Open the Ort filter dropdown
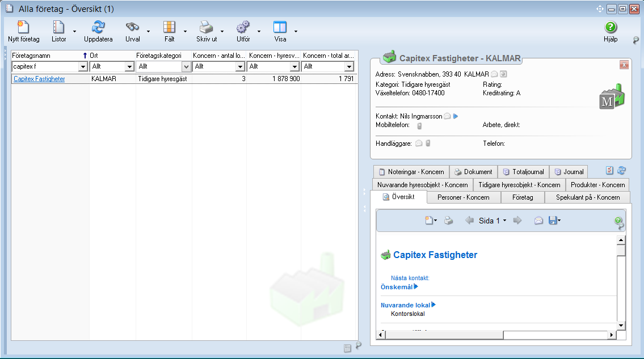This screenshot has height=359, width=644. click(x=130, y=66)
